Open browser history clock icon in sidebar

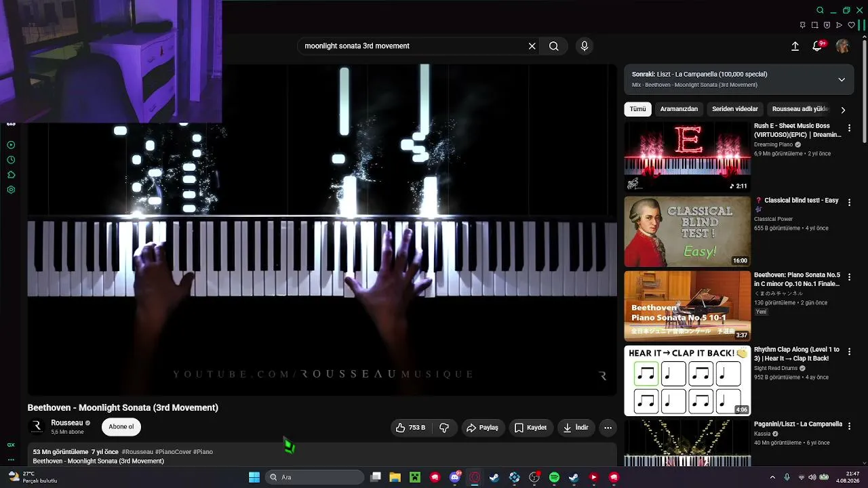point(11,160)
